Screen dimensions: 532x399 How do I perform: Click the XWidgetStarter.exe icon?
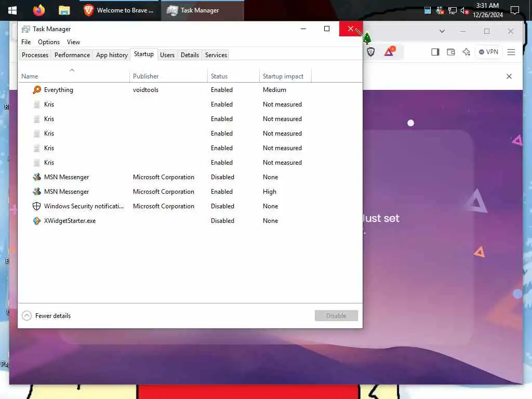click(37, 220)
